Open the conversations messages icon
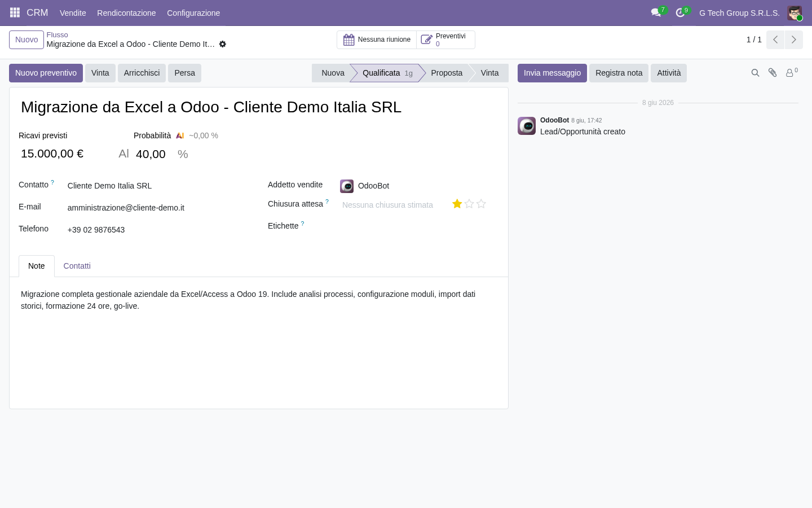The image size is (812, 508). pos(656,12)
